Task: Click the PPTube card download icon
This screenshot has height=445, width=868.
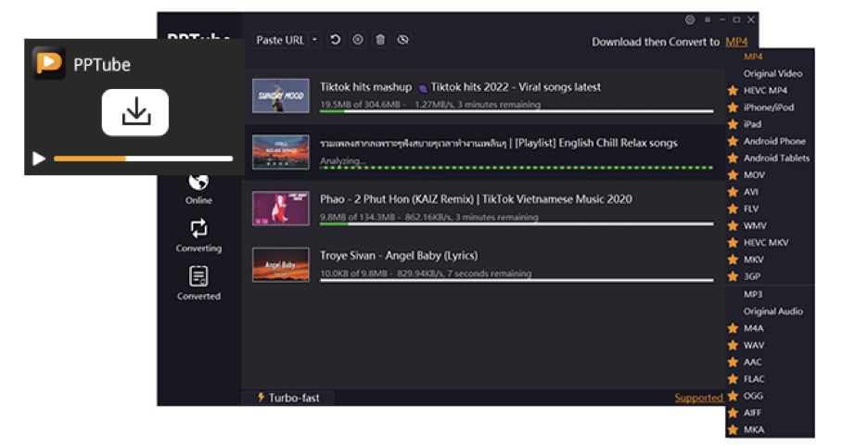Action: (135, 112)
